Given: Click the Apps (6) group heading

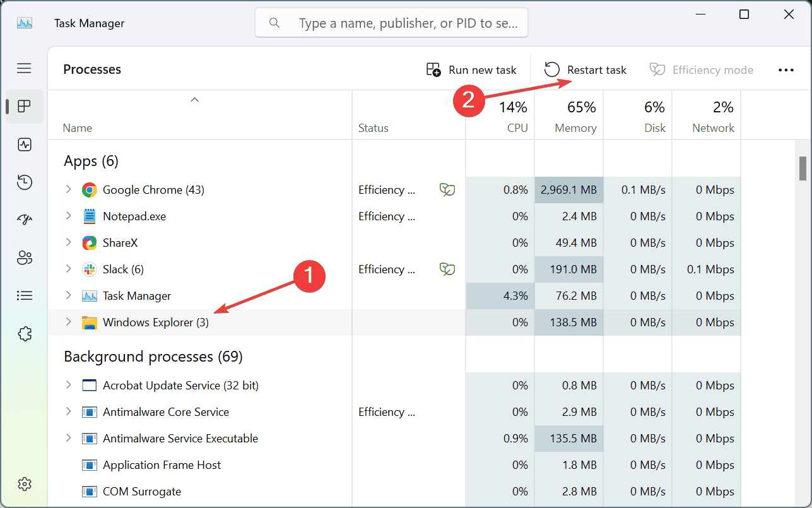Looking at the screenshot, I should click(x=91, y=162).
